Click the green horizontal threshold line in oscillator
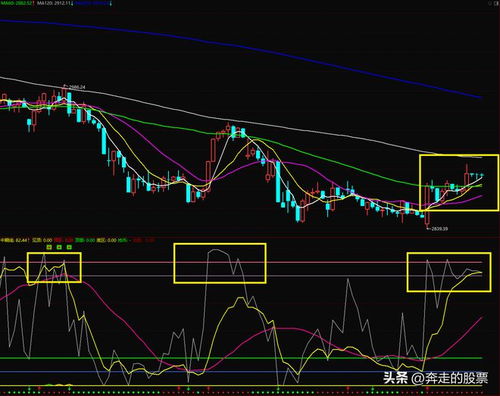Screen dimensions: 500x396 pyautogui.click(x=241, y=358)
